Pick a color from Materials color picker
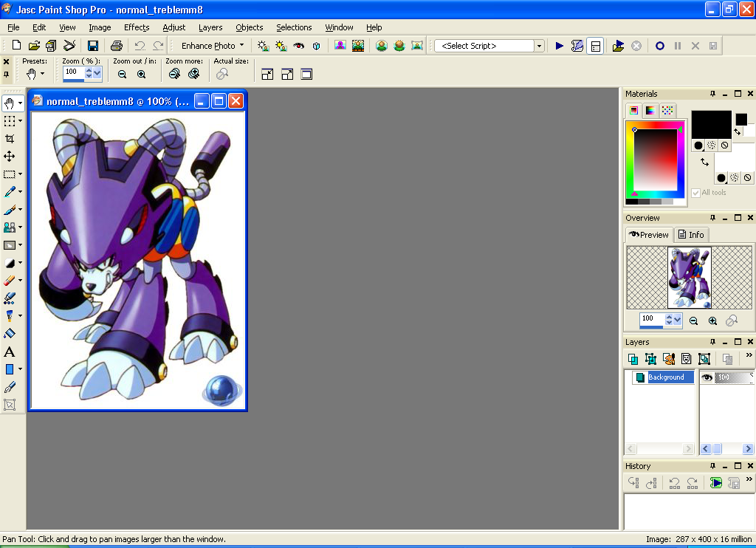 tap(656, 160)
